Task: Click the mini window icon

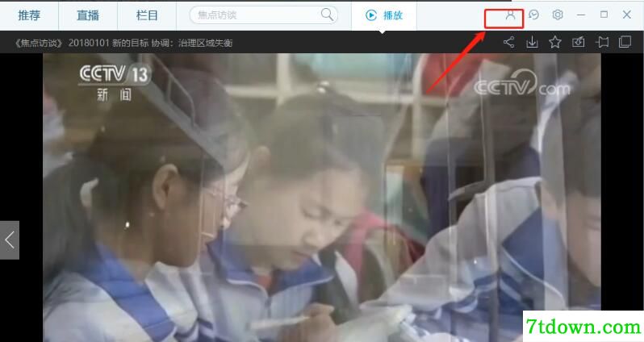Action: (625, 42)
